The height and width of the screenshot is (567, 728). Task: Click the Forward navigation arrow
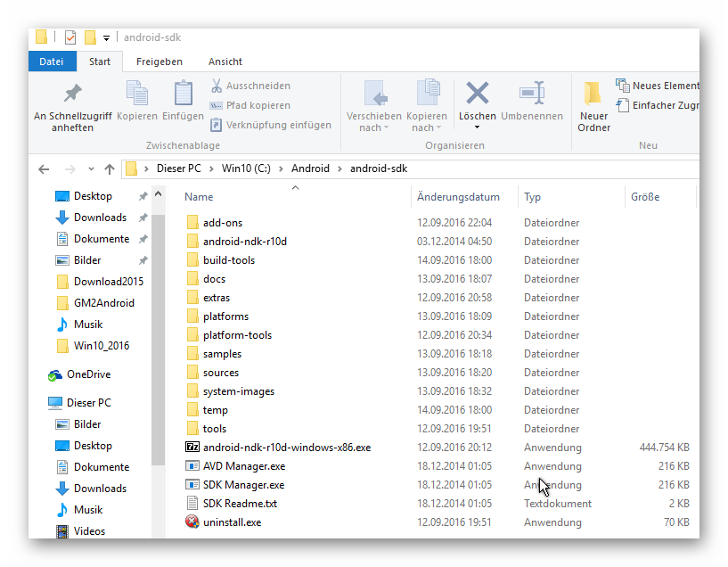click(x=70, y=169)
